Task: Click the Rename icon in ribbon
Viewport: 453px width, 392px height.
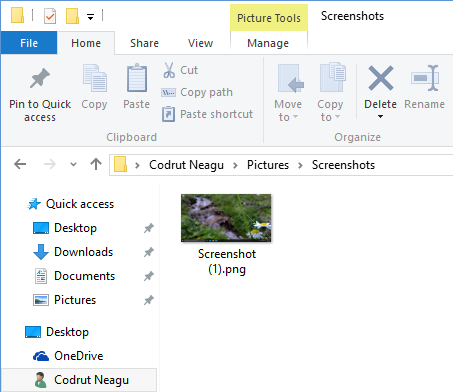Action: pyautogui.click(x=425, y=78)
